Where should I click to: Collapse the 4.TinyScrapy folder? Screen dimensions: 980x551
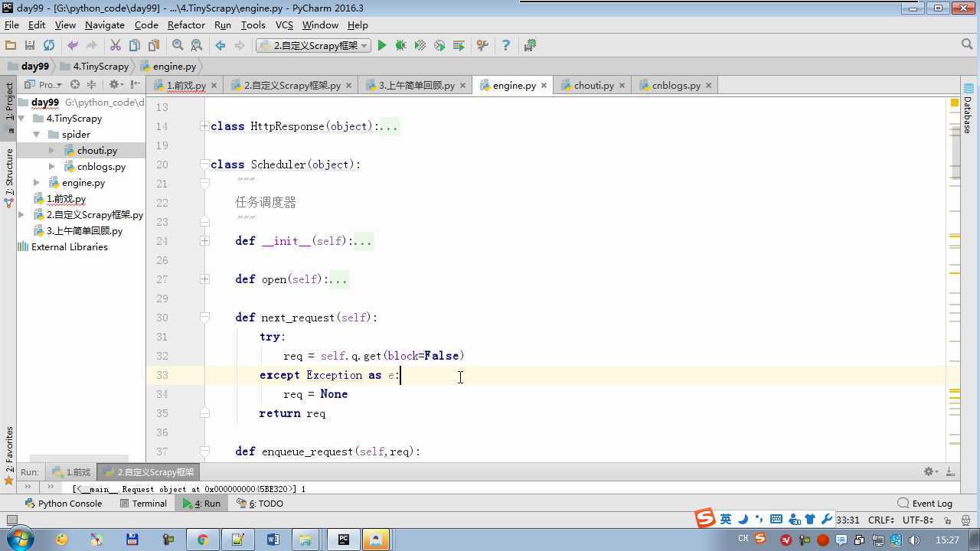pyautogui.click(x=22, y=119)
